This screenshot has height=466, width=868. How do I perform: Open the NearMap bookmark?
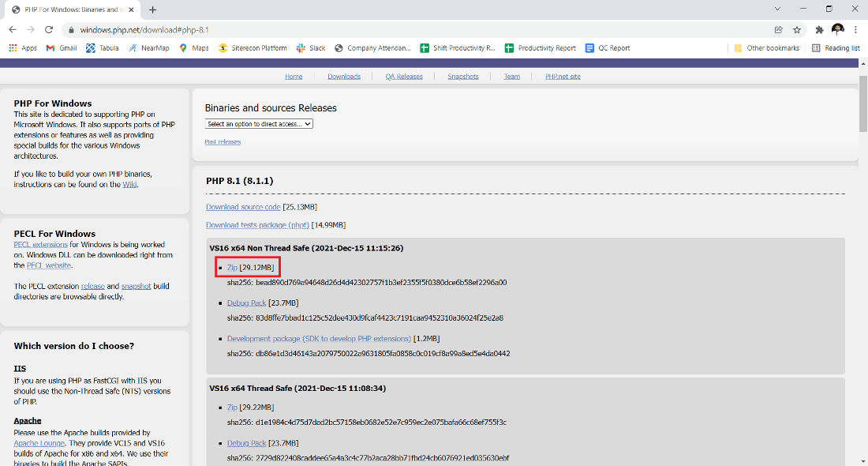point(149,48)
